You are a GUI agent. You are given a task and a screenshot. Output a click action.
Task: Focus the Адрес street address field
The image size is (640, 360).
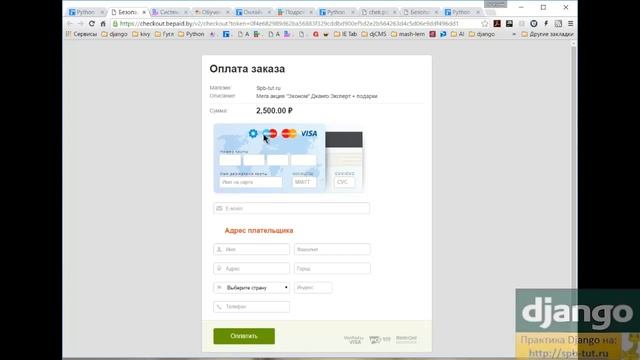click(251, 268)
